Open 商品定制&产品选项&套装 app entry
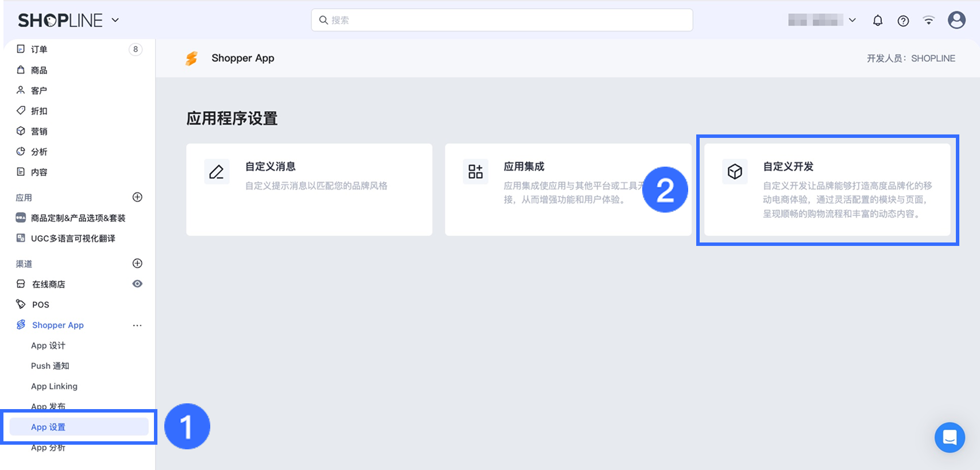 pos(79,218)
